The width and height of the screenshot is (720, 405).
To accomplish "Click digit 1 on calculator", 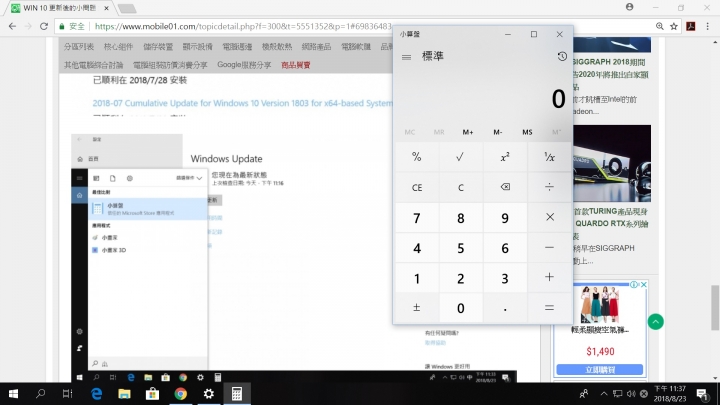I will click(416, 277).
